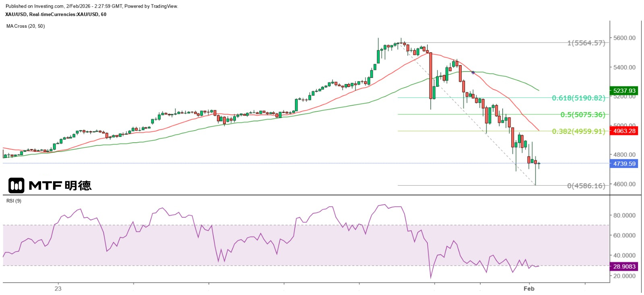This screenshot has height=295, width=644.
Task: Select the 0.382(4959.91) Fibonacci level label
Action: (x=578, y=131)
